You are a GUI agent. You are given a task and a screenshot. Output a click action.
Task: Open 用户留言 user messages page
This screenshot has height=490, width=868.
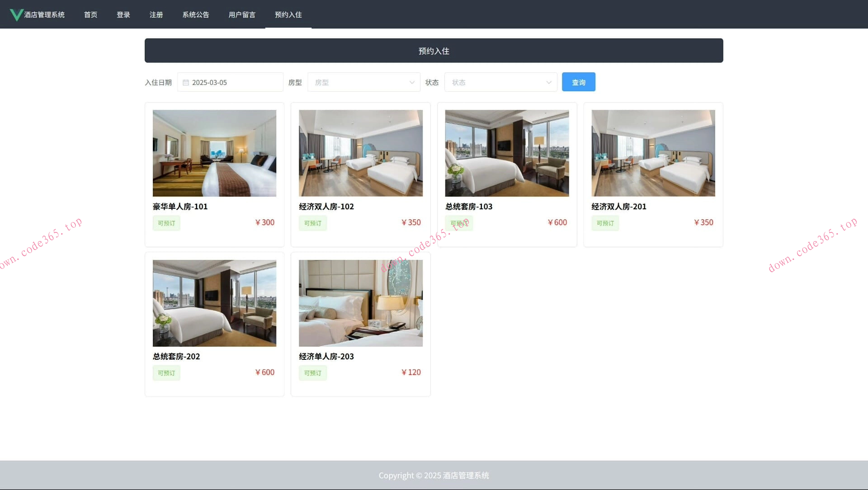242,14
